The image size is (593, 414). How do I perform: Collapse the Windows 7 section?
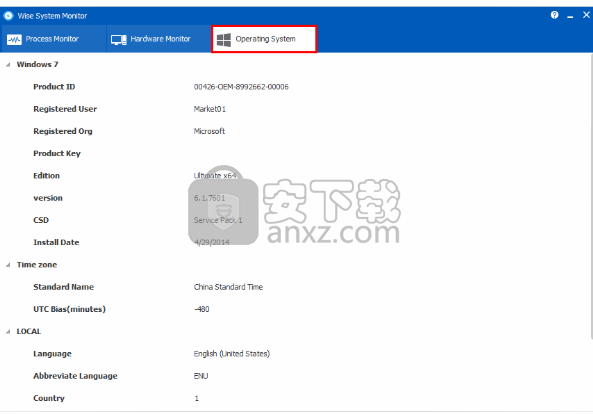(x=8, y=65)
